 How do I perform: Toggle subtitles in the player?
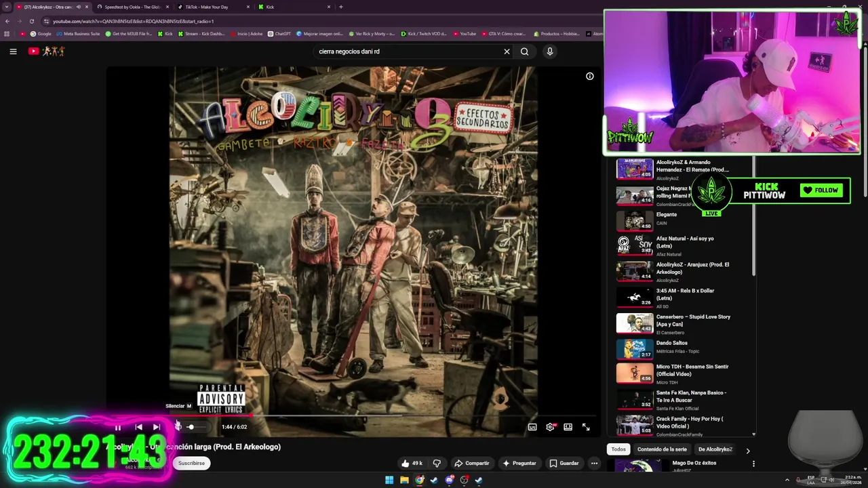point(532,427)
